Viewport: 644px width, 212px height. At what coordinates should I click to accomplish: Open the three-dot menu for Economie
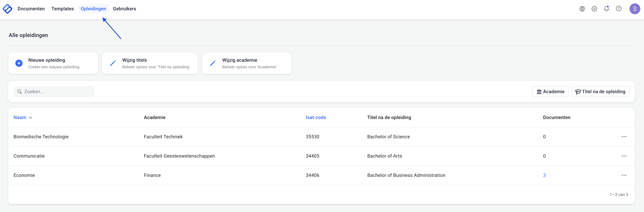(x=624, y=175)
